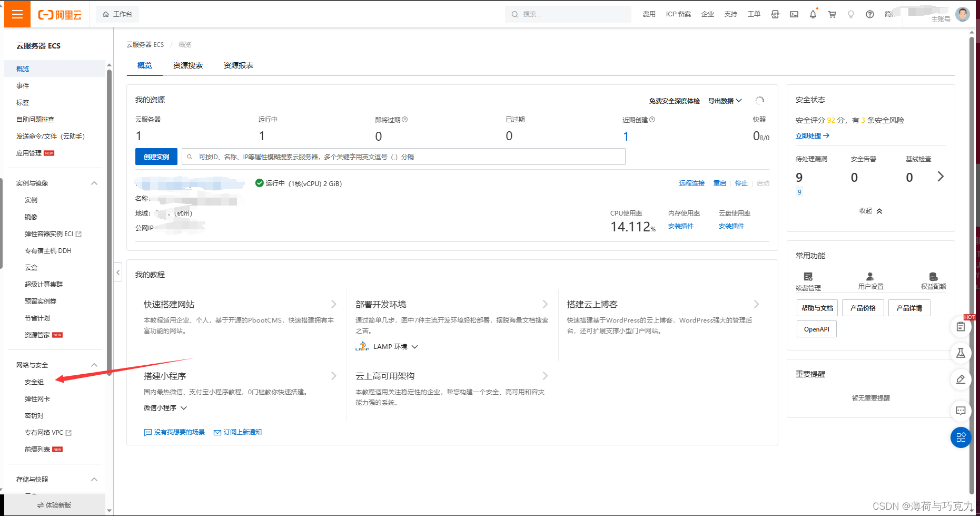Image resolution: width=980 pixels, height=516 pixels.
Task: Click the 远程连接 link
Action: [691, 183]
